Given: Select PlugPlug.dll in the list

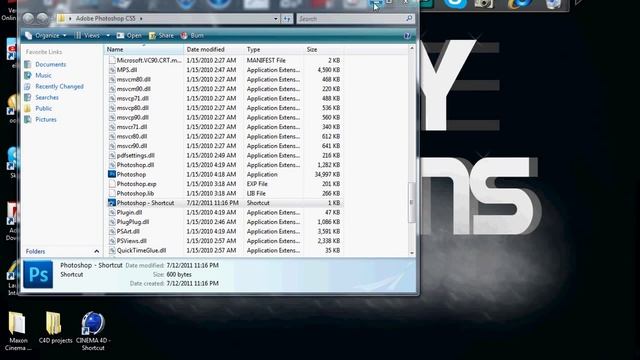Looking at the screenshot, I should [133, 222].
